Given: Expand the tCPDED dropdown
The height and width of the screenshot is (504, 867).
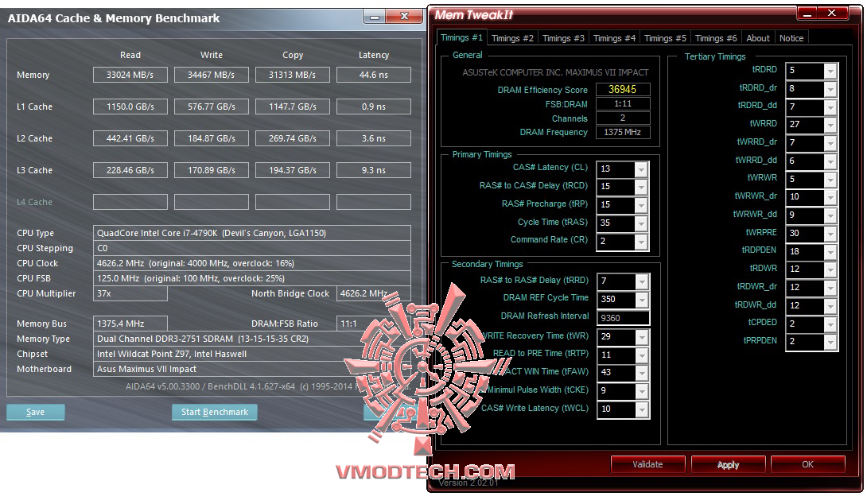Looking at the screenshot, I should coord(830,324).
